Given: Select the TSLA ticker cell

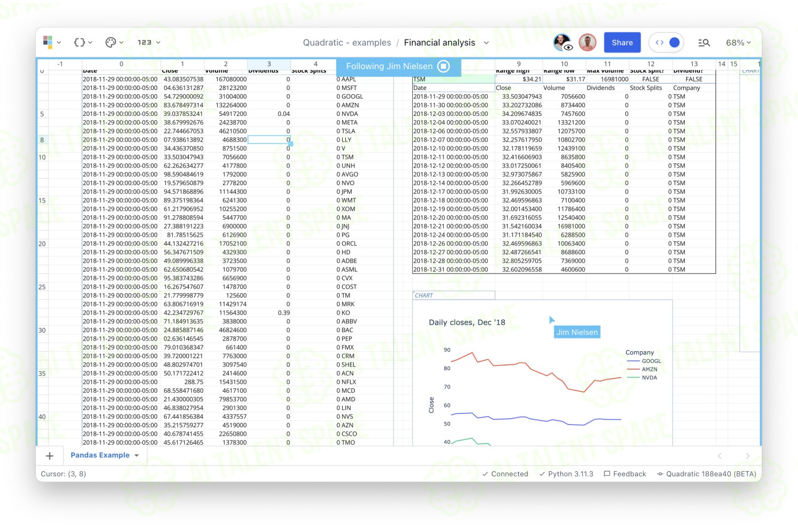Looking at the screenshot, I should click(x=348, y=131).
